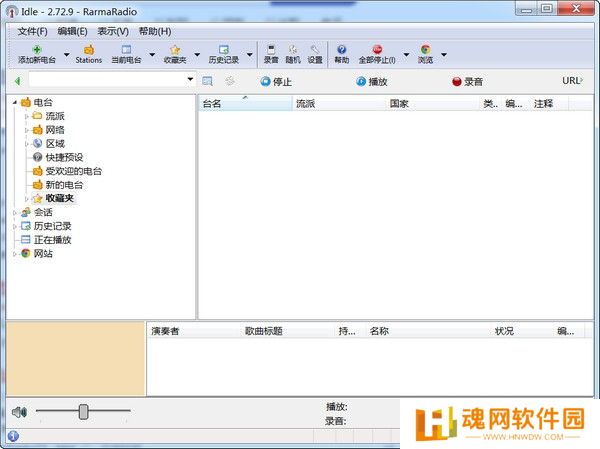Viewport: 600px width, 449px height.
Task: Click the 注释 column header
Action: pos(549,104)
